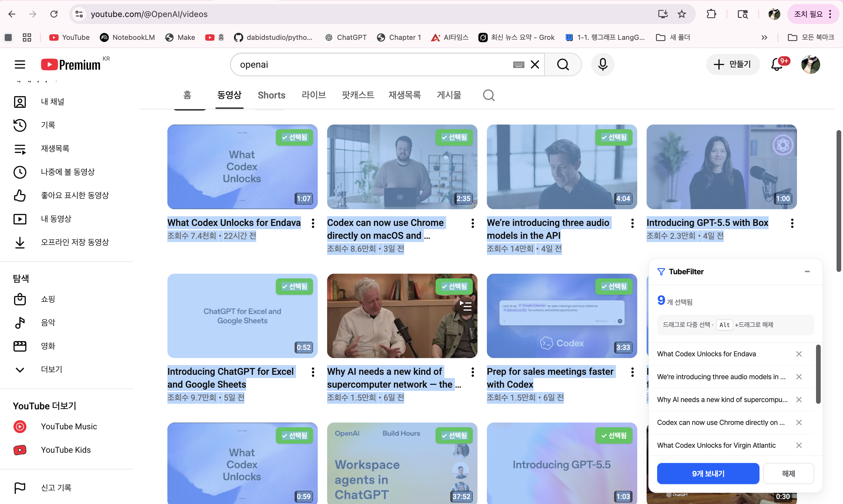843x504 pixels.
Task: Switch to the 팟캐스트 channel tab
Action: pyautogui.click(x=358, y=95)
